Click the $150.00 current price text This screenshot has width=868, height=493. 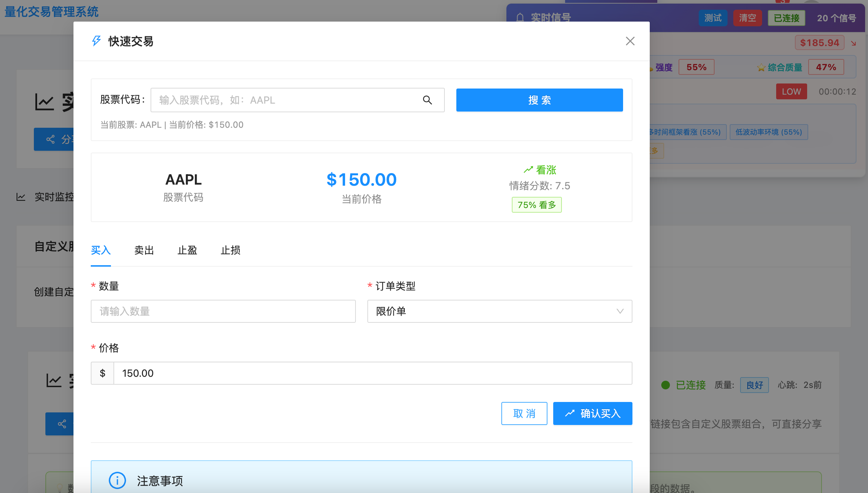pyautogui.click(x=361, y=179)
